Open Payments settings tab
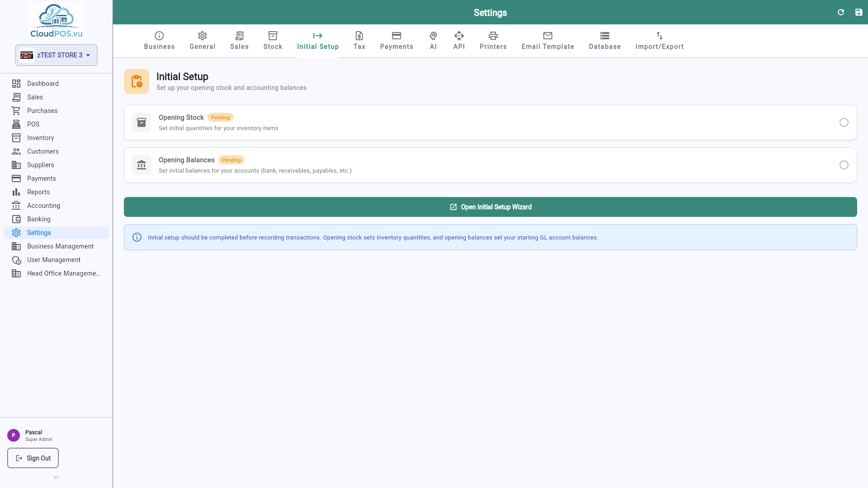The height and width of the screenshot is (488, 868). [x=396, y=41]
